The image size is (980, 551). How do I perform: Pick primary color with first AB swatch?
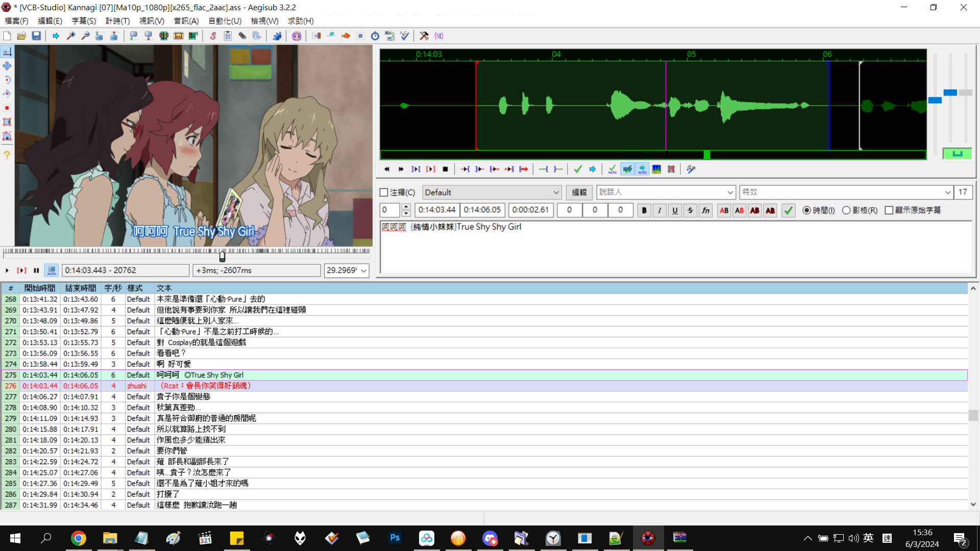point(724,210)
